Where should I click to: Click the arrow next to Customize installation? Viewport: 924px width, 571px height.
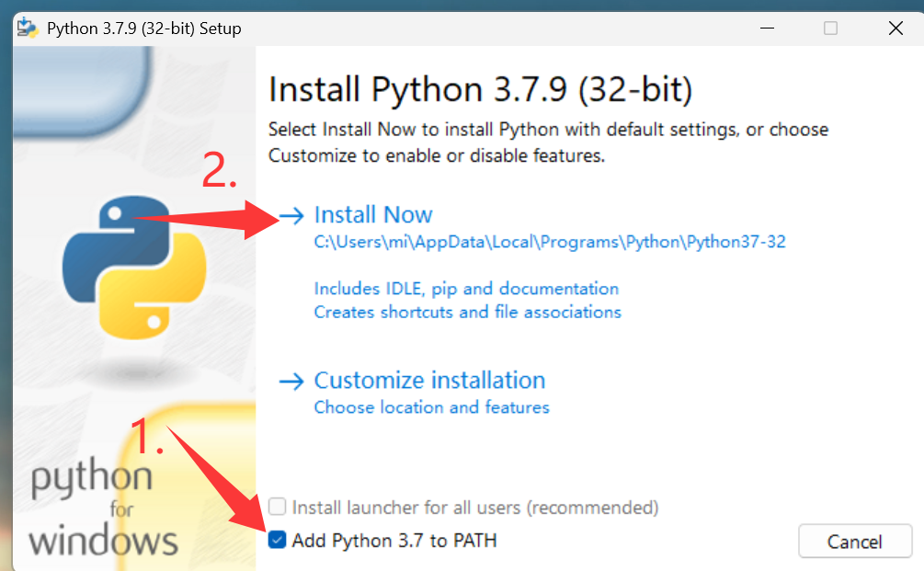pos(291,380)
